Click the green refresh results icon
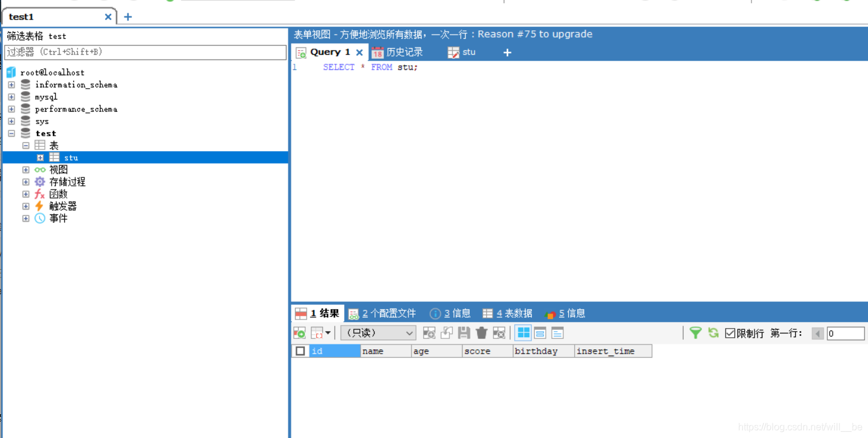 click(x=713, y=333)
